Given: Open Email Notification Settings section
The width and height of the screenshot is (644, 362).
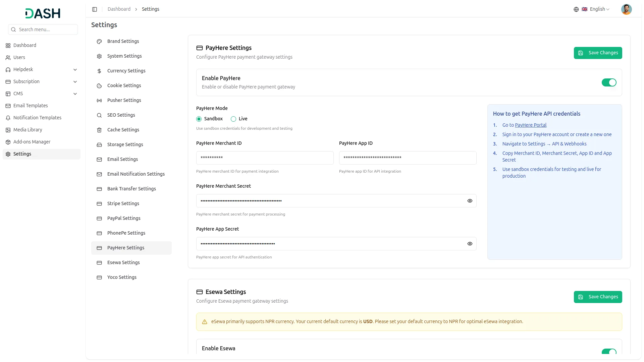Looking at the screenshot, I should (x=131, y=174).
